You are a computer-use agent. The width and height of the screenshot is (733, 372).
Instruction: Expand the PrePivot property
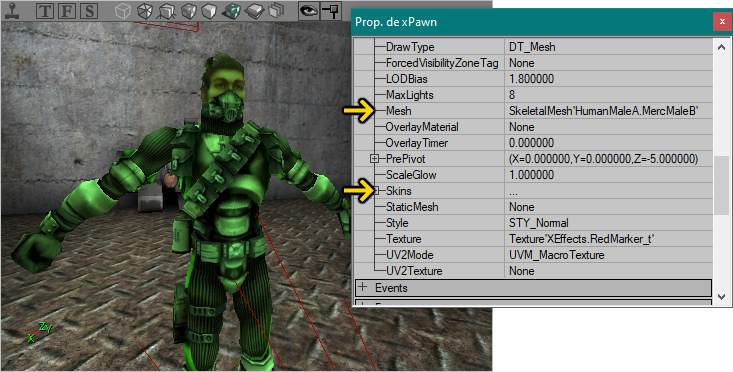tap(374, 159)
